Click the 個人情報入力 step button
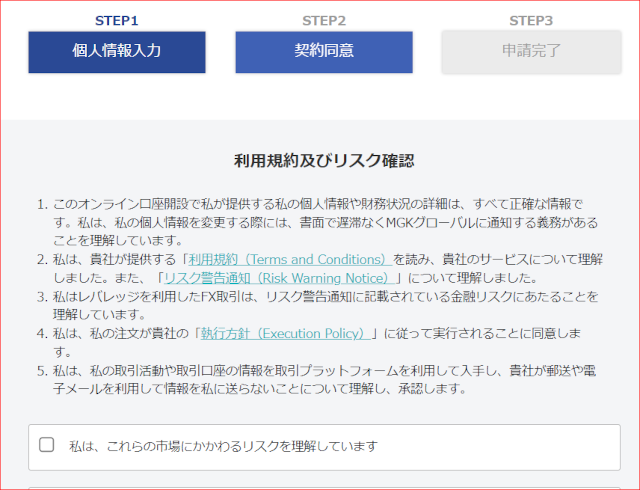This screenshot has width=640, height=490. click(x=117, y=51)
